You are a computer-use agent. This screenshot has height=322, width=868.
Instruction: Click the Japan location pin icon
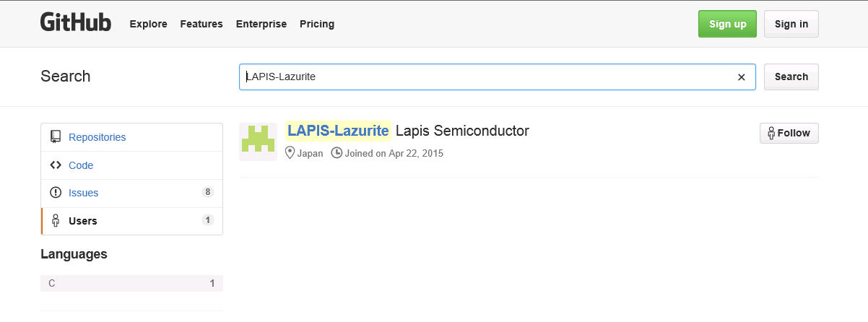(290, 153)
